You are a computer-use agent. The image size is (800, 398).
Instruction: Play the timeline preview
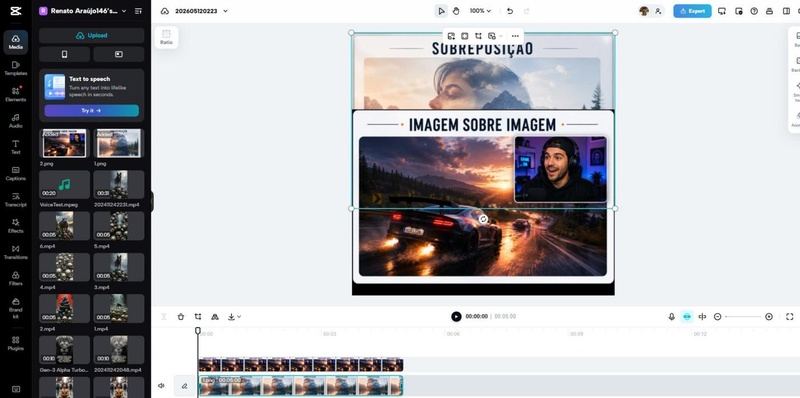(456, 316)
